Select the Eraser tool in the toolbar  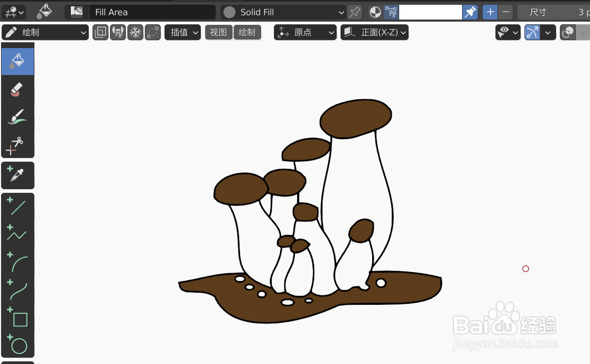pos(17,88)
